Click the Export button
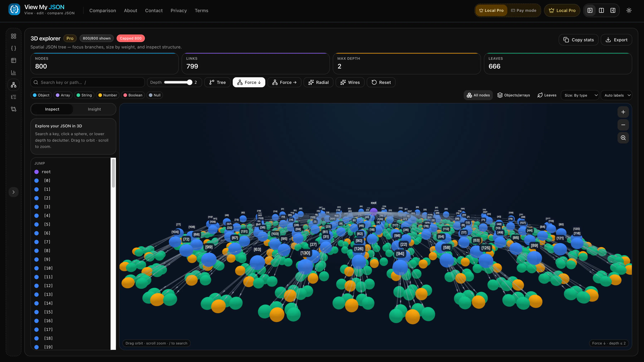 (616, 40)
